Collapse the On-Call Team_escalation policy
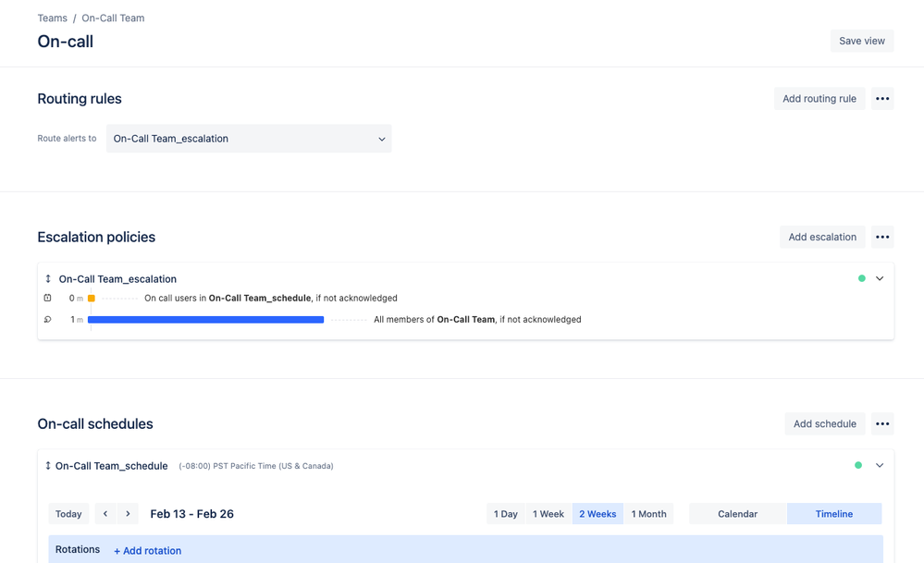The height and width of the screenshot is (563, 924). (880, 278)
